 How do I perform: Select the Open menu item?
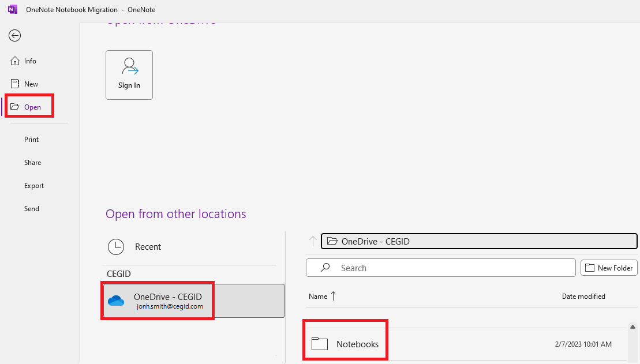(26, 107)
